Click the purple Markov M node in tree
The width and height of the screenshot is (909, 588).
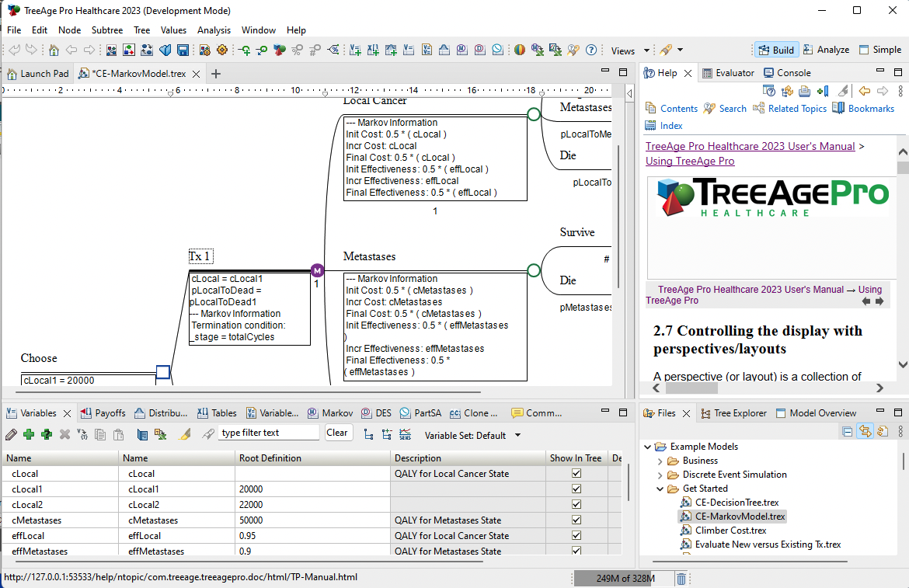click(x=317, y=270)
